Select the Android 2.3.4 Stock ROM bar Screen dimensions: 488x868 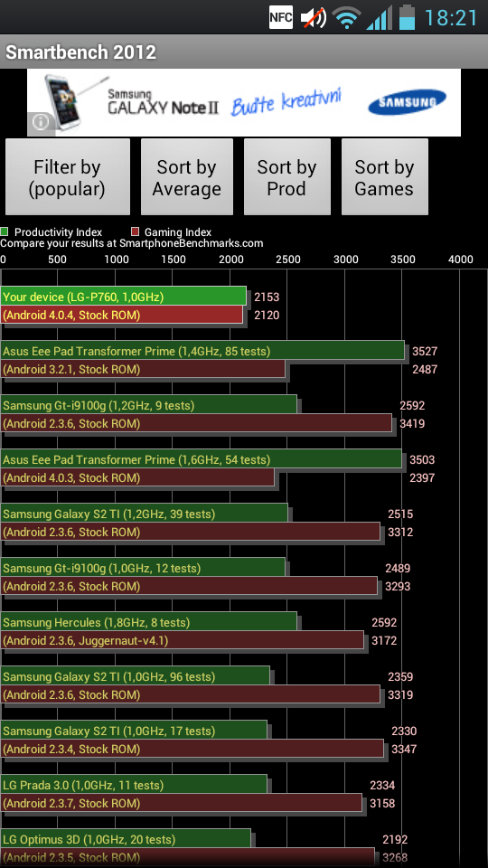pos(192,749)
